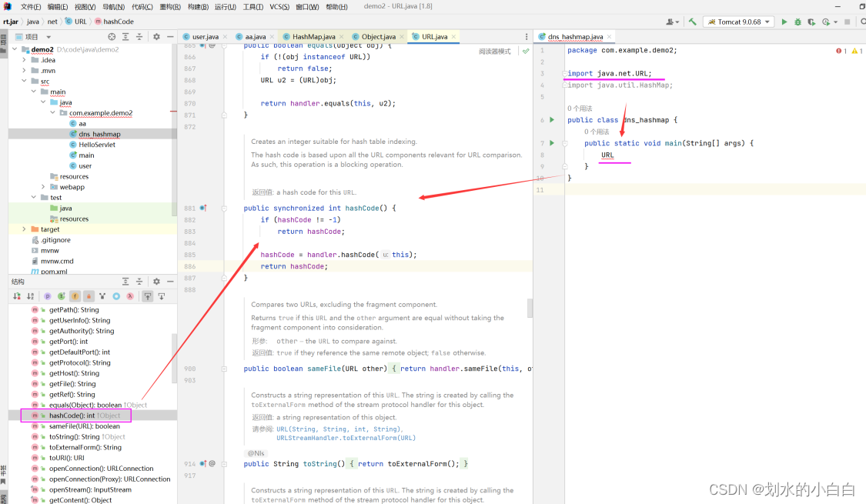Toggle show inherited members filter
Screen dimensions: 866x504
coord(62,296)
